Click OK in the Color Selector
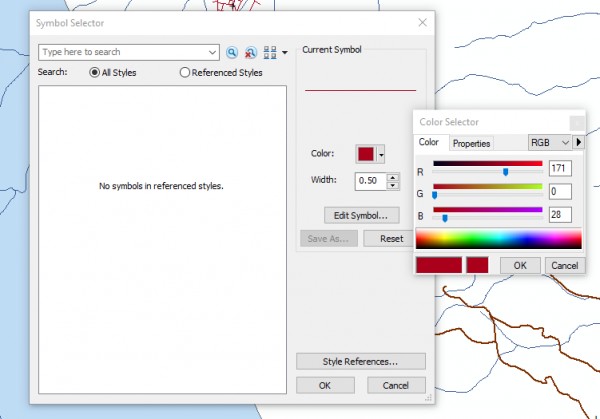The image size is (600, 419). (520, 266)
